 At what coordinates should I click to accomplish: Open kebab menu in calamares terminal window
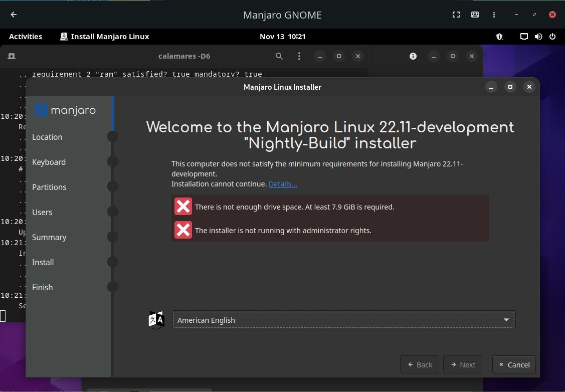(x=299, y=56)
